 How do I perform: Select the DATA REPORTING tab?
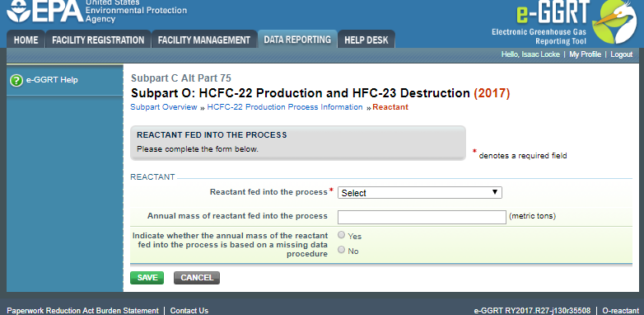pyautogui.click(x=297, y=39)
